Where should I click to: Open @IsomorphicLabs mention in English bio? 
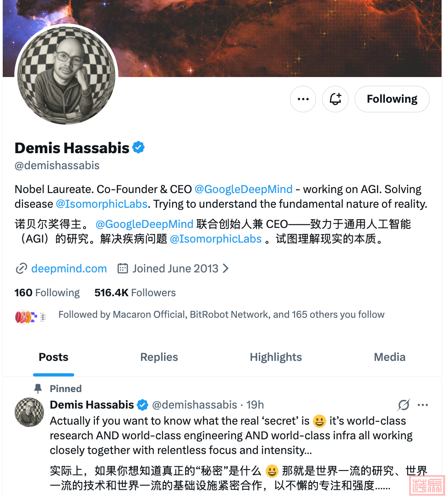(102, 204)
